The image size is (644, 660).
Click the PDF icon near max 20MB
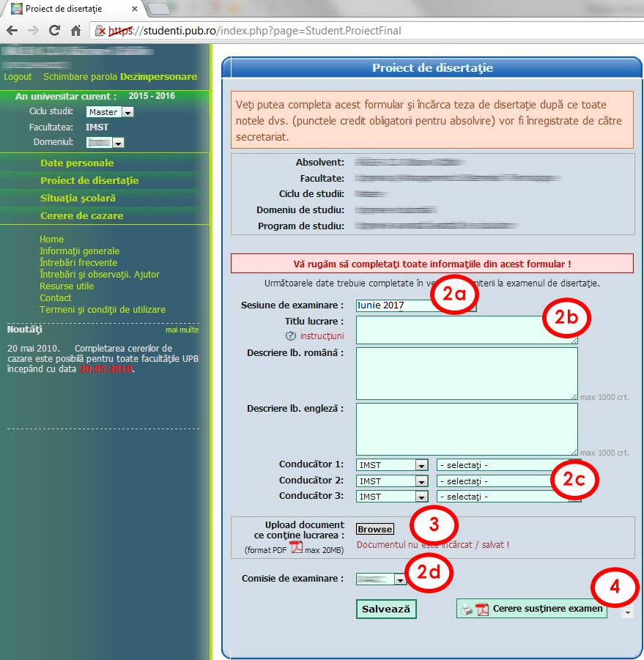[x=296, y=547]
